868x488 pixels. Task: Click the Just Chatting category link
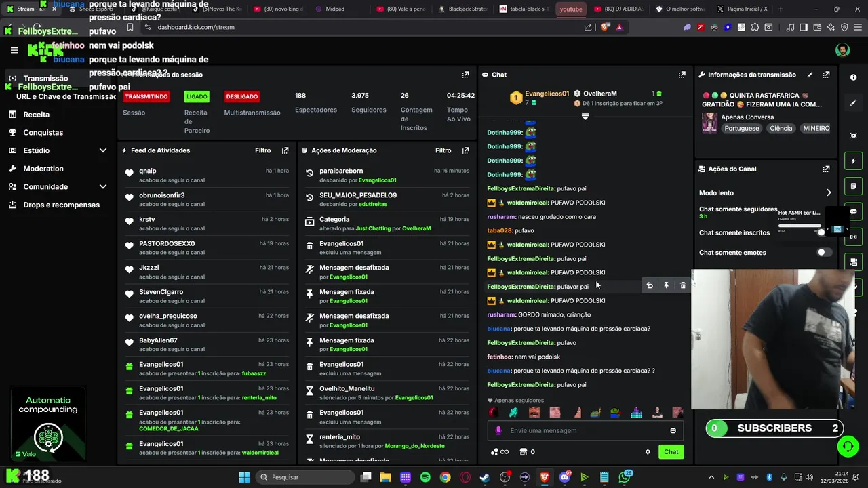click(373, 228)
